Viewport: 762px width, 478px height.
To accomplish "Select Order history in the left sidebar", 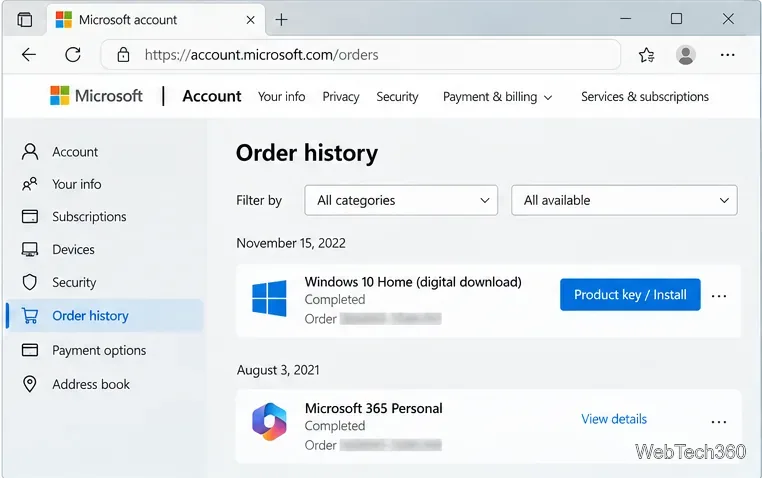I will coord(104,316).
